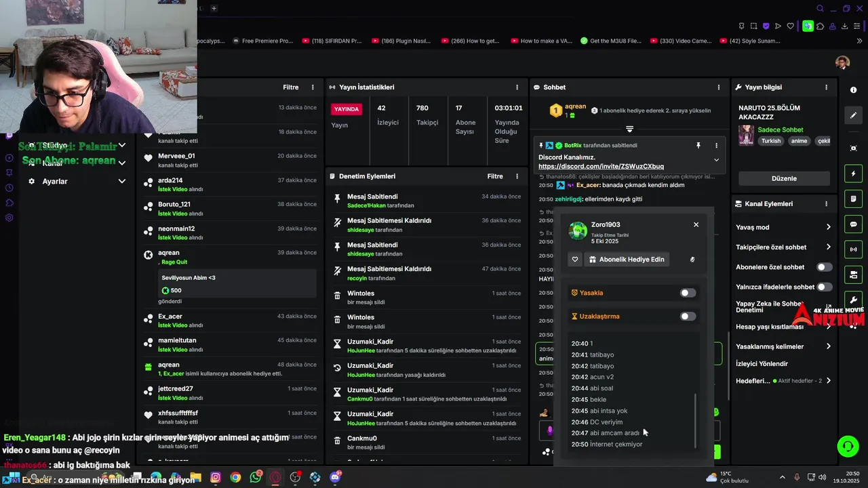Image resolution: width=868 pixels, height=488 pixels.
Task: Open the browser extensions puzzle icon
Action: (x=820, y=26)
